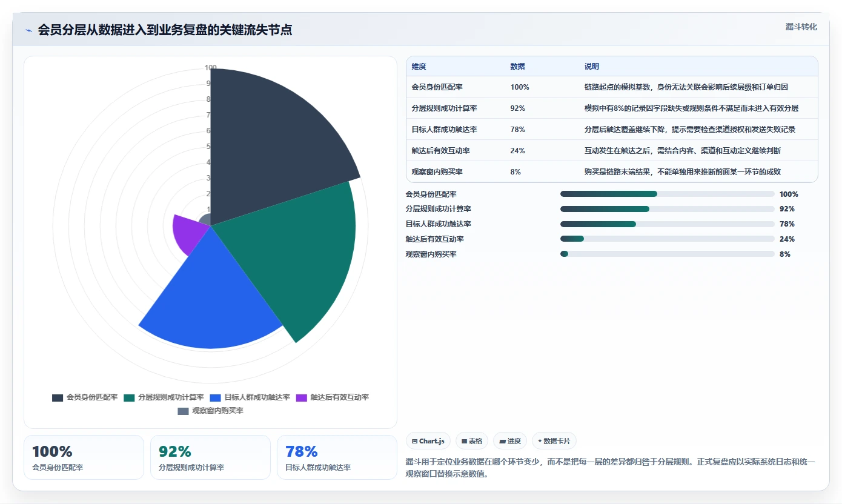The image size is (842, 504).
Task: Click the 进度 tag
Action: coord(510,441)
